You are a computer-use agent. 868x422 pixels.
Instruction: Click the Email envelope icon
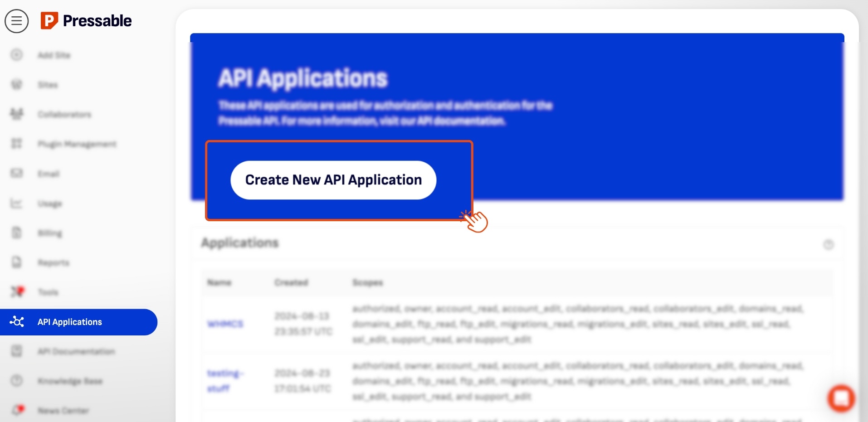(17, 174)
